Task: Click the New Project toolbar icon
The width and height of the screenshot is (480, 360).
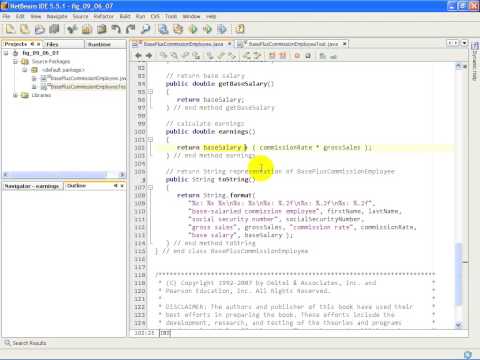Action: tap(25, 29)
